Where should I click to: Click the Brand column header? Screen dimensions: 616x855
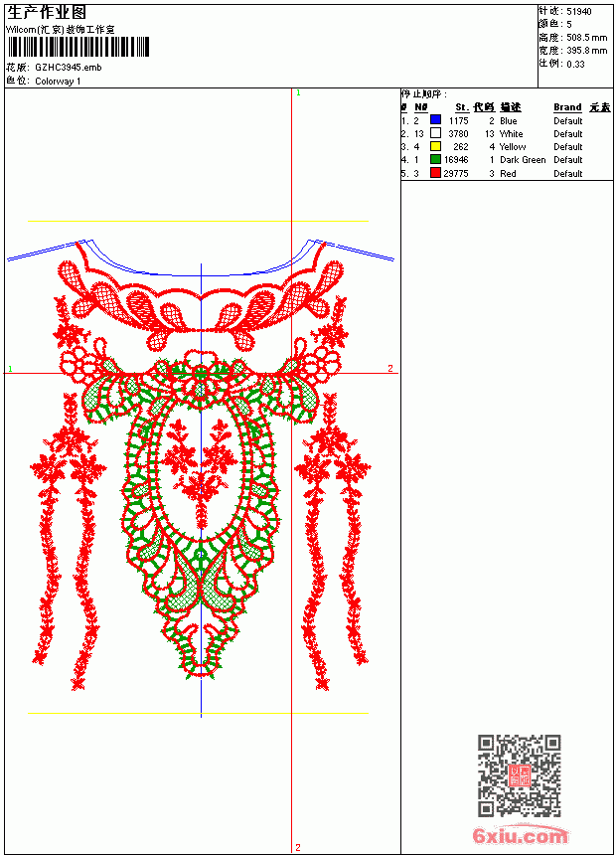[567, 107]
